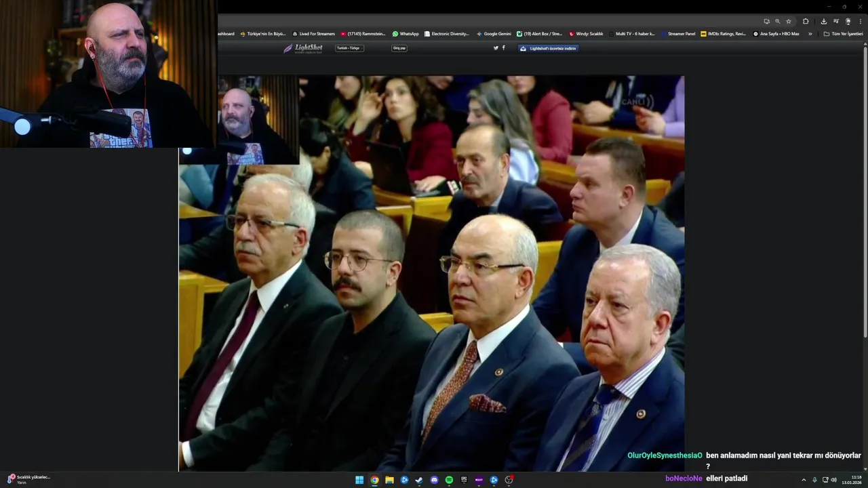The height and width of the screenshot is (488, 868).
Task: Open the Streamer Panel bookmark
Action: (678, 33)
